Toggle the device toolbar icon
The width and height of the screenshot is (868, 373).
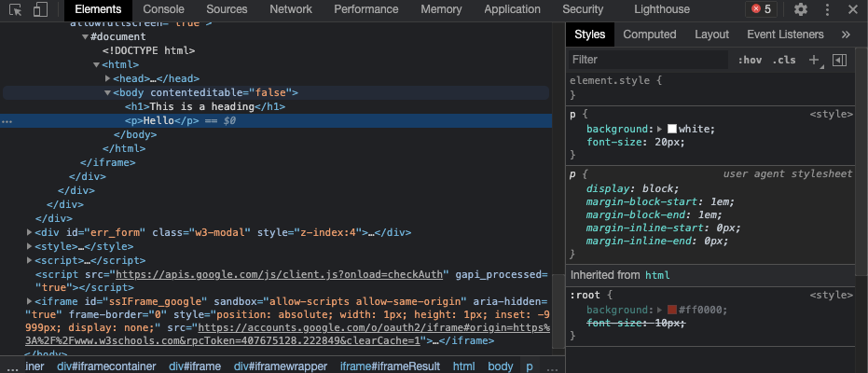point(40,9)
